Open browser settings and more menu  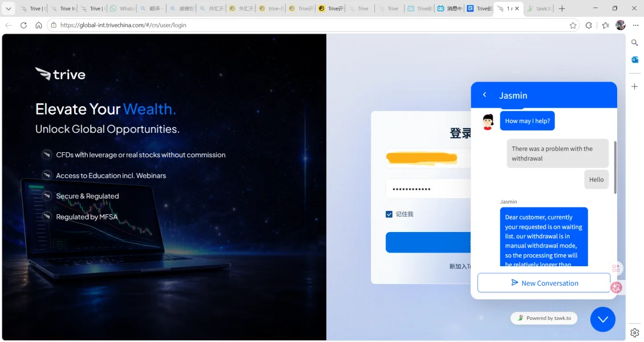tap(635, 25)
